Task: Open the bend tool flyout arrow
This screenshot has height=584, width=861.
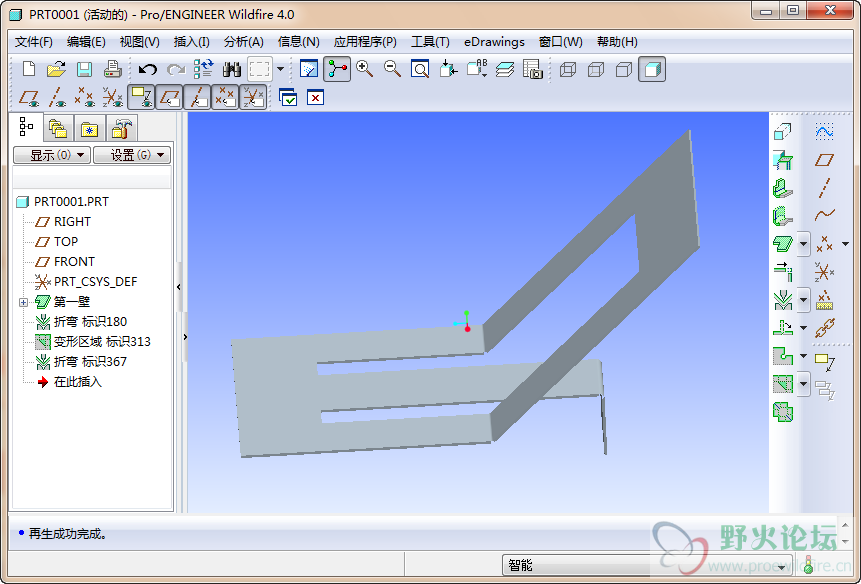Action: tap(803, 300)
